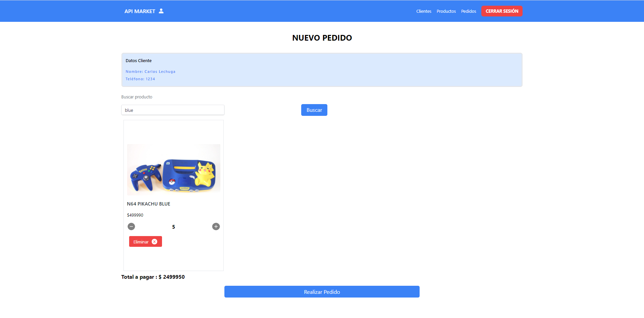Click the N64 PIKACHU BLUE product image
The width and height of the screenshot is (644, 318).
(x=173, y=170)
